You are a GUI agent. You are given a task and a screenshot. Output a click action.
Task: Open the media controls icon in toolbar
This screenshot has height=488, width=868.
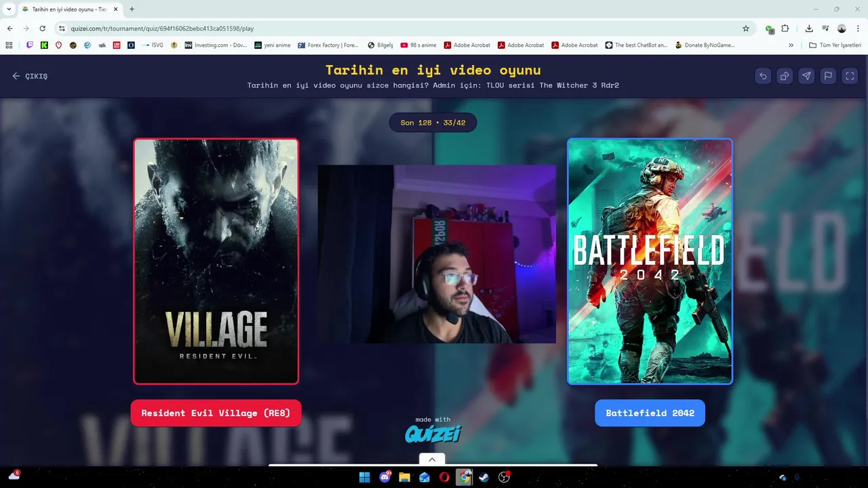[x=825, y=28]
